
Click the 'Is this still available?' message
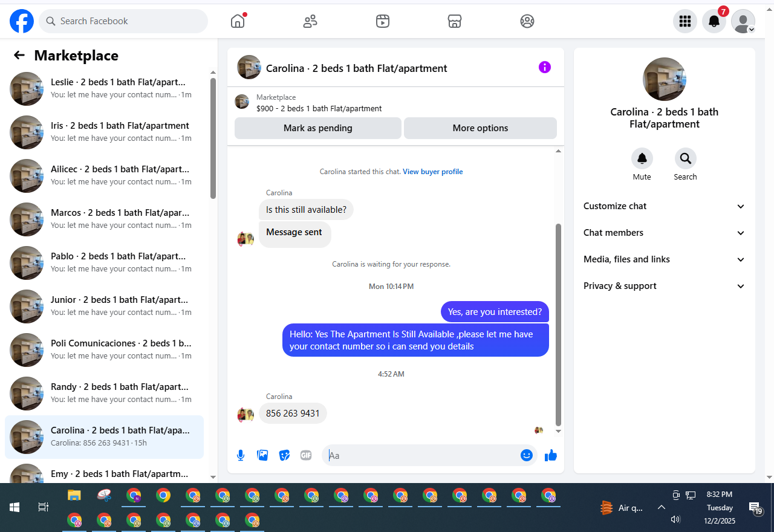[x=307, y=210]
